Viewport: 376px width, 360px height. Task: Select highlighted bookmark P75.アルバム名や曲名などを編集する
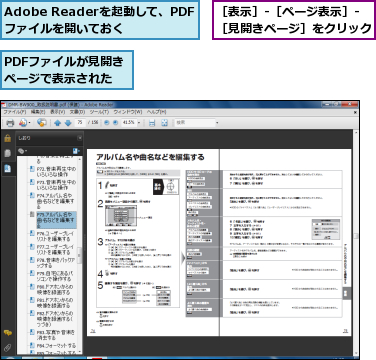[56, 220]
